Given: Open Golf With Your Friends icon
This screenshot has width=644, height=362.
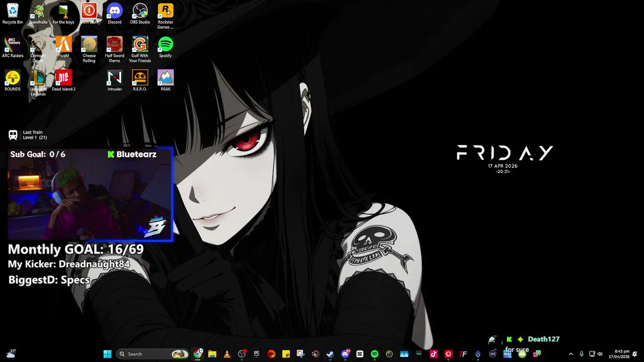Looking at the screenshot, I should click(140, 50).
